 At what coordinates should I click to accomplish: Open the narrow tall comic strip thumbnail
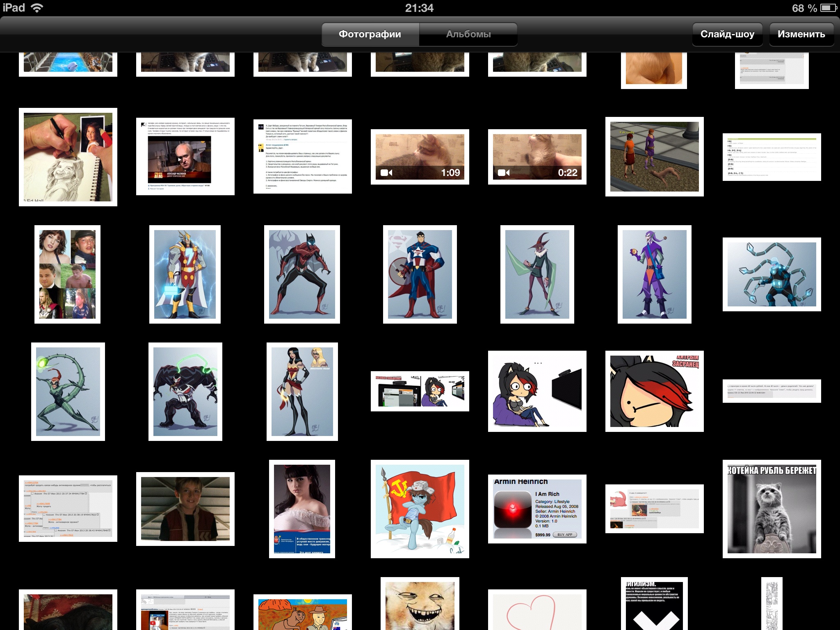pos(772,604)
